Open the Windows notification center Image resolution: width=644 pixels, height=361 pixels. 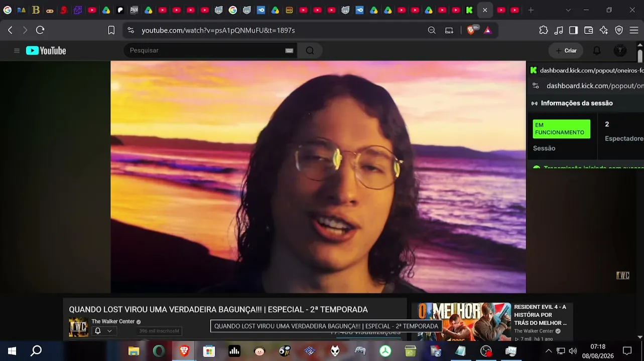tap(627, 351)
